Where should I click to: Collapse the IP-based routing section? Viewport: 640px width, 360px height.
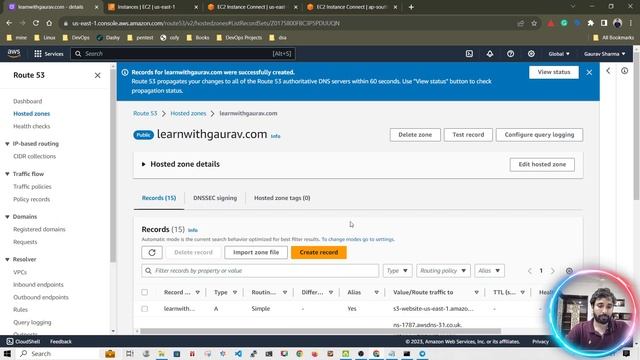click(x=7, y=144)
